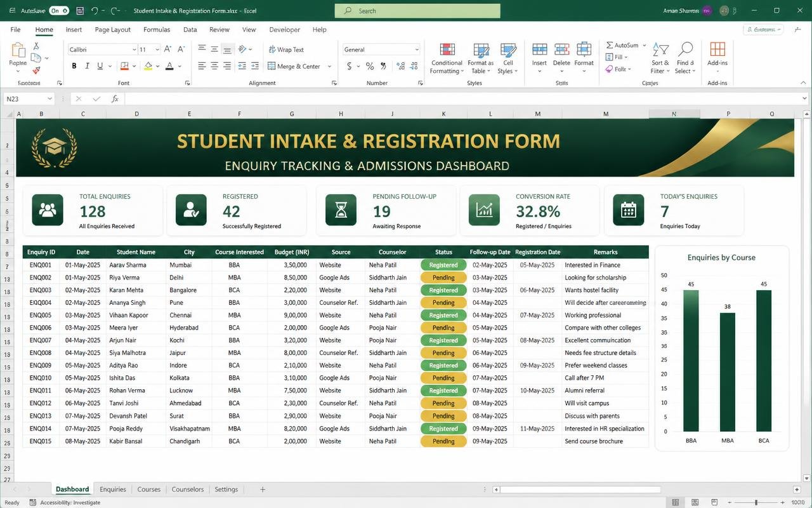Open the File menu
The width and height of the screenshot is (812, 508).
click(x=15, y=29)
